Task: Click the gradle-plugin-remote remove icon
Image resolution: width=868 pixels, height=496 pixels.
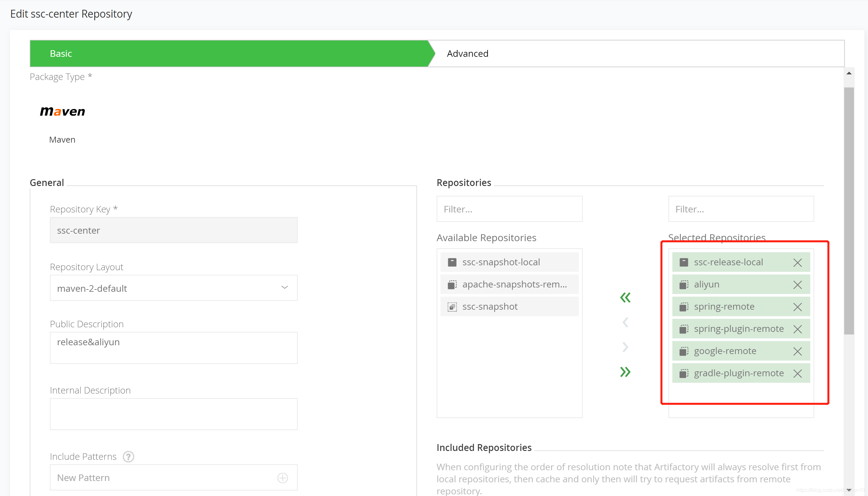Action: 799,373
